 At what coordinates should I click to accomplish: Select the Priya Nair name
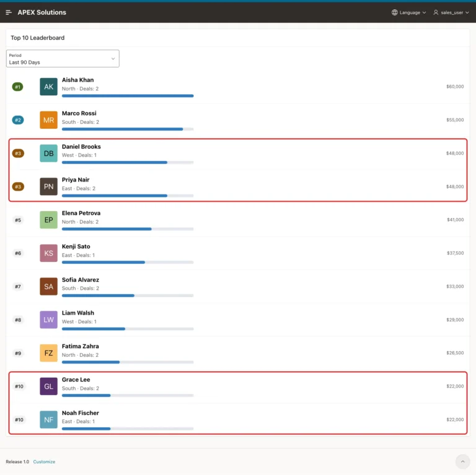[x=76, y=180]
